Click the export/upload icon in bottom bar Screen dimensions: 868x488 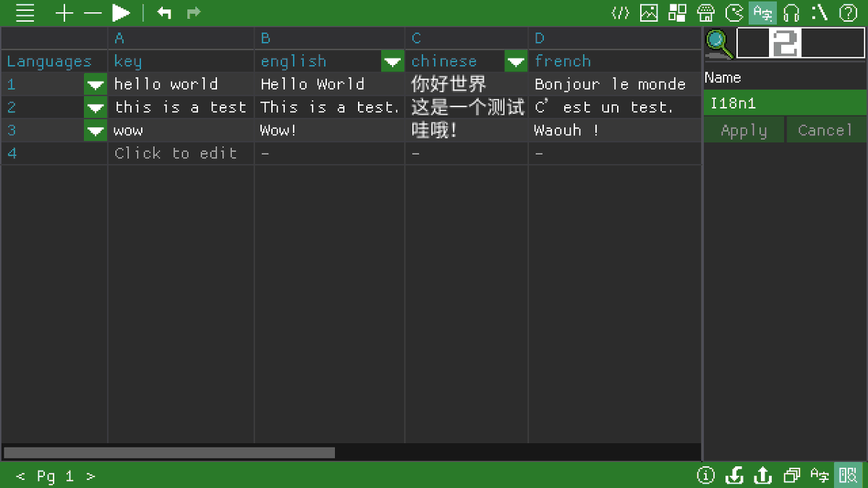(x=762, y=475)
